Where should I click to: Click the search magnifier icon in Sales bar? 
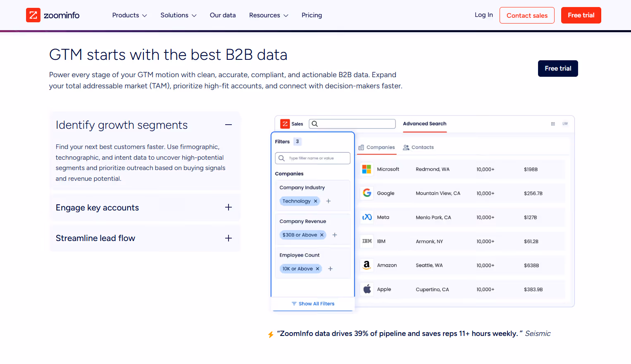point(315,124)
